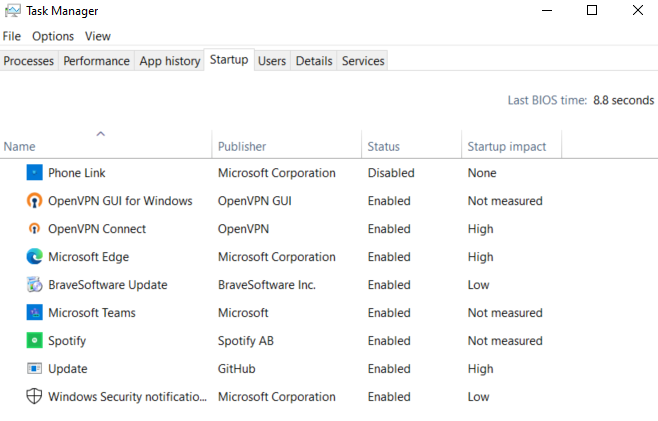Click the Phone Link app icon
This screenshot has height=421, width=658.
[34, 173]
